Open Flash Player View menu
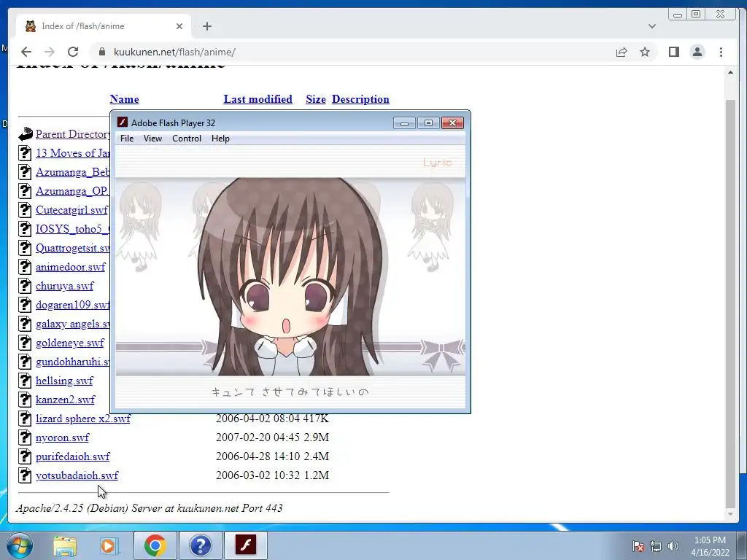This screenshot has width=747, height=560. 152,139
